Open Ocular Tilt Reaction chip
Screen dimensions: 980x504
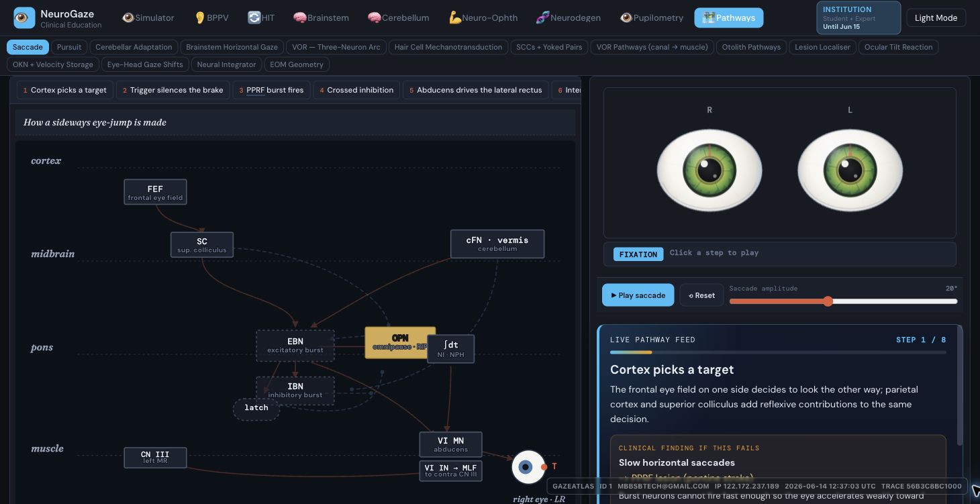pos(898,47)
